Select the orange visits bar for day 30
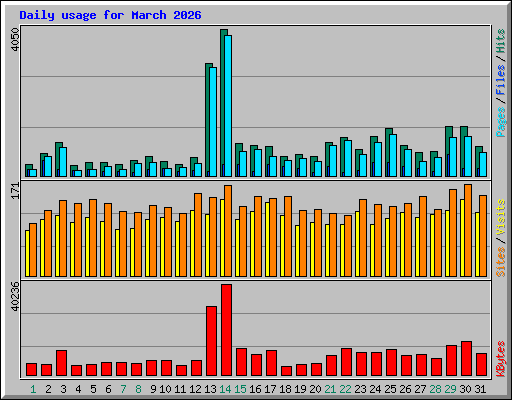 click(468, 230)
